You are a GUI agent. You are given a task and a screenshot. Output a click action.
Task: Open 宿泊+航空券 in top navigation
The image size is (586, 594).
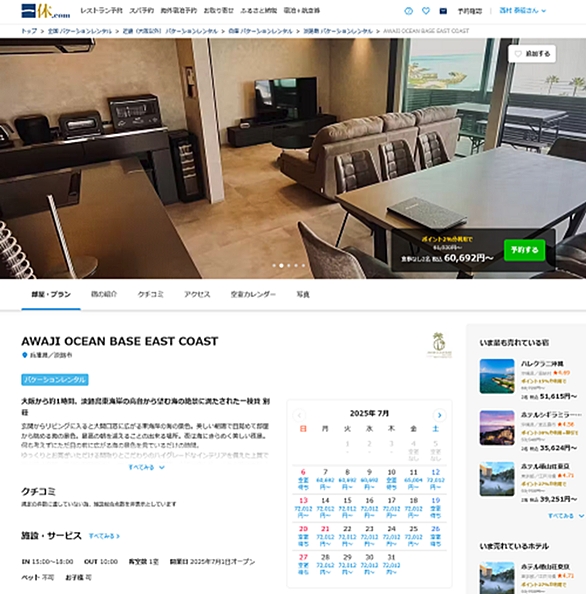point(302,11)
